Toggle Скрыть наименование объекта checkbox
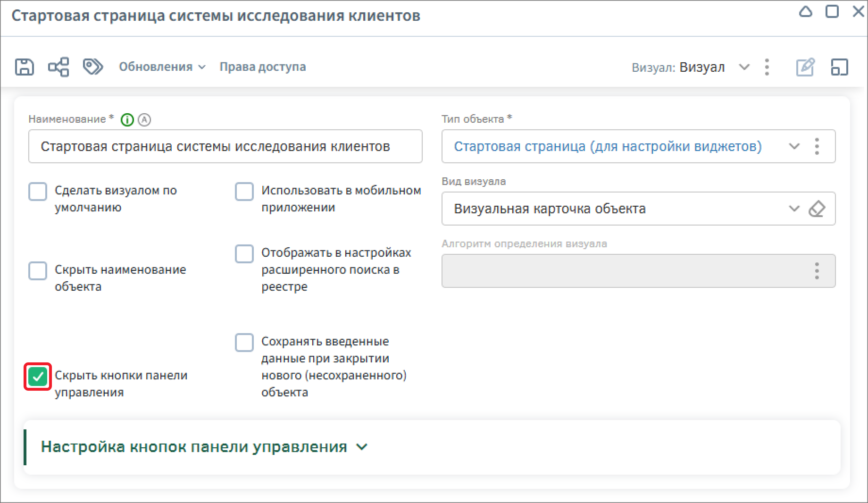Screen dimensions: 868x503 [x=38, y=271]
